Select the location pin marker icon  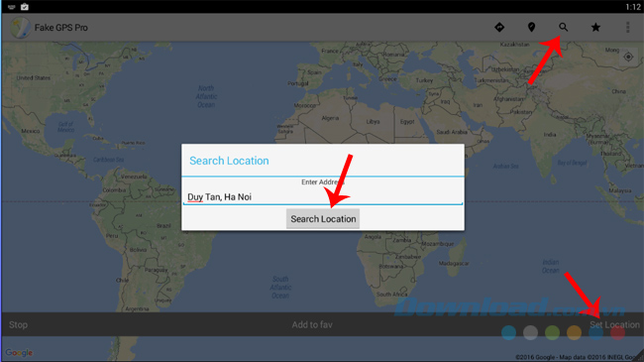pos(531,27)
